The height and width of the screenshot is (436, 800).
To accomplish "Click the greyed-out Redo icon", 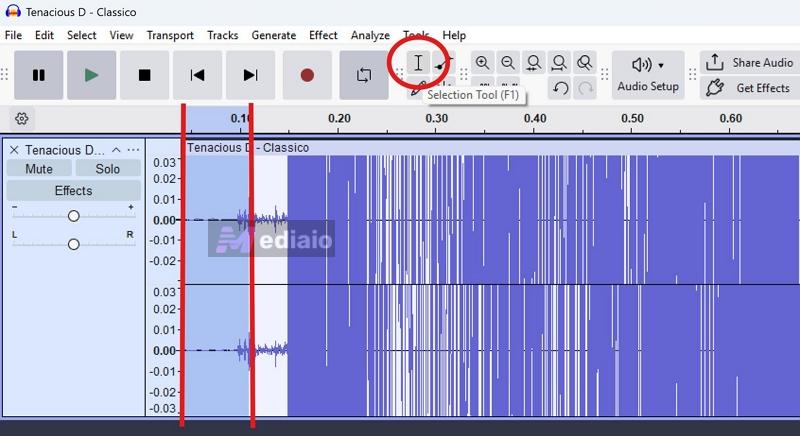I will (x=585, y=88).
